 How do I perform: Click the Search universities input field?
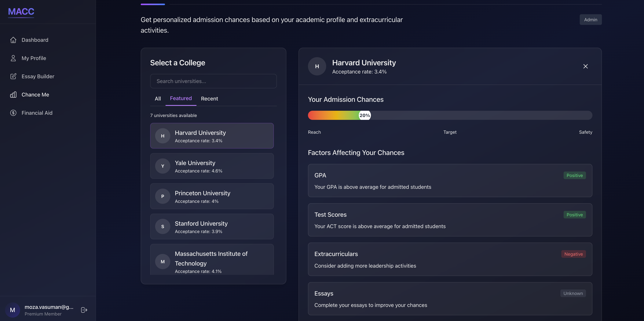coord(213,81)
